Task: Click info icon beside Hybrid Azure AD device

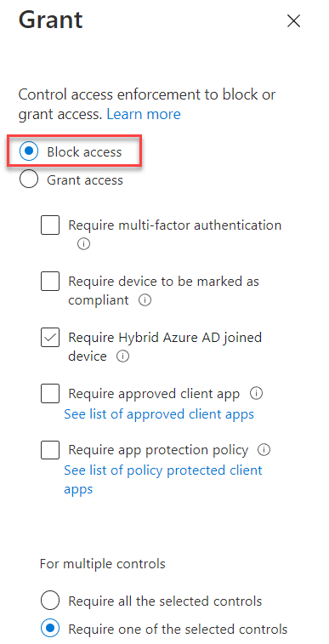Action: coord(122,356)
